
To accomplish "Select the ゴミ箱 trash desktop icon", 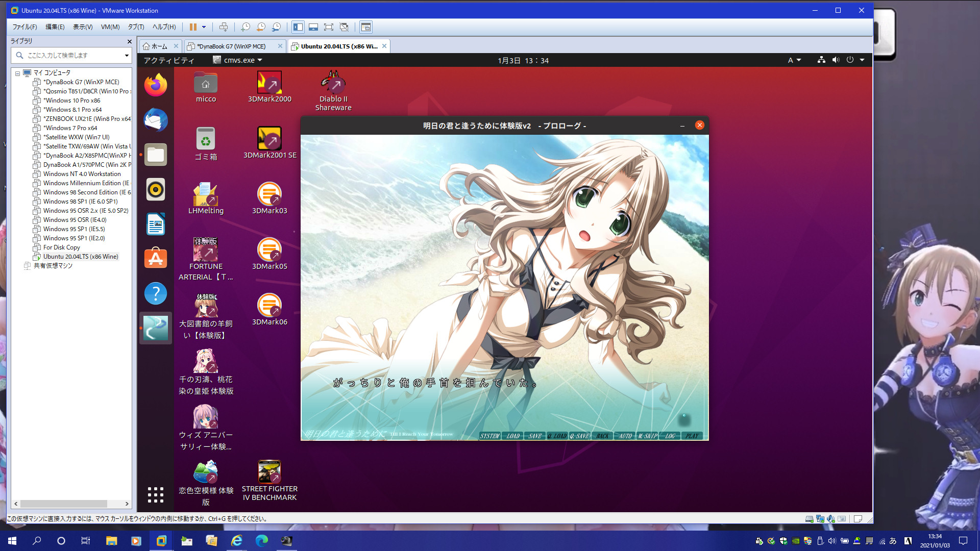I will [206, 144].
